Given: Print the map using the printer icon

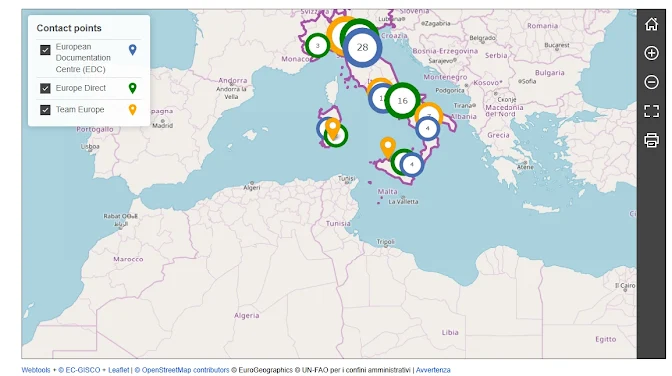Looking at the screenshot, I should 651,140.
